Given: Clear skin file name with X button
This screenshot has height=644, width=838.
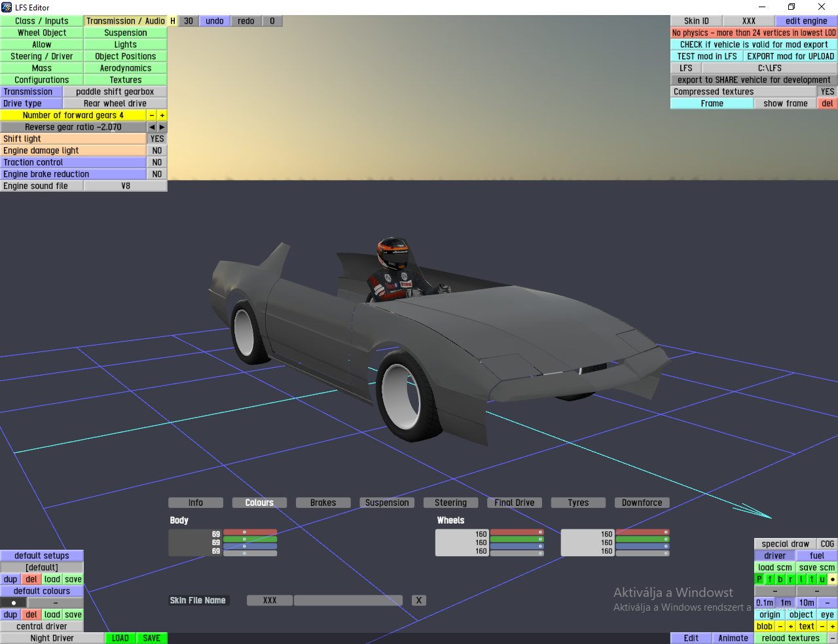Looking at the screenshot, I should pyautogui.click(x=419, y=600).
